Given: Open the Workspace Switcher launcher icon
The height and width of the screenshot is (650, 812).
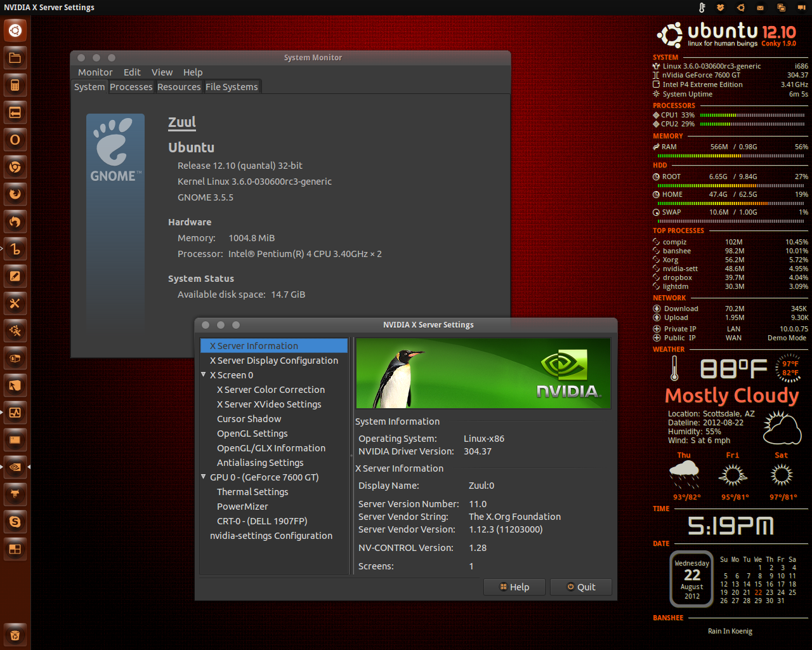Looking at the screenshot, I should 15,549.
